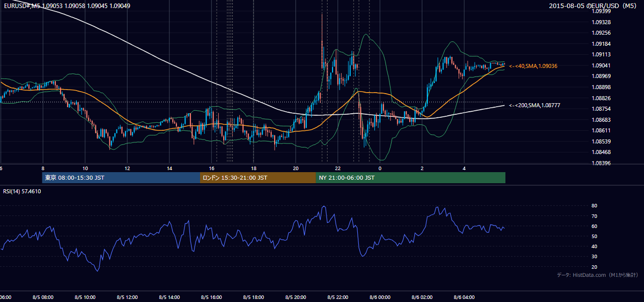
Task: Click the 8/5 16:00 bottom date label
Action: click(x=211, y=297)
